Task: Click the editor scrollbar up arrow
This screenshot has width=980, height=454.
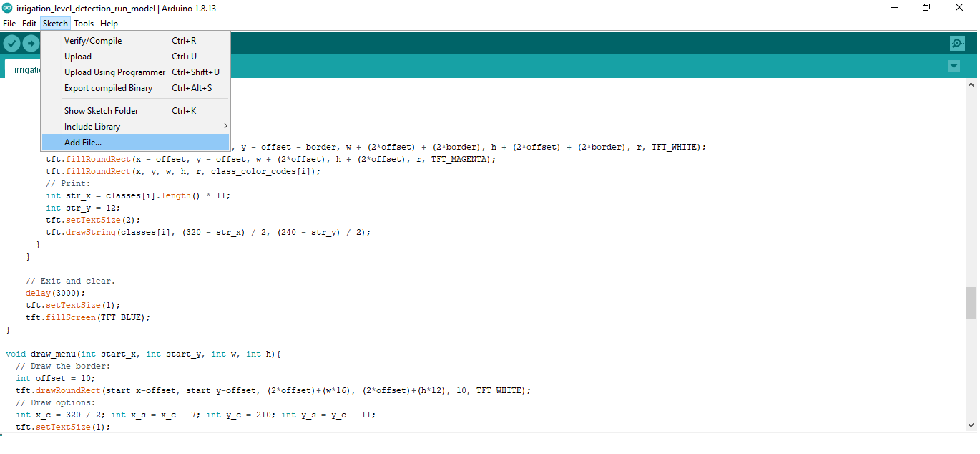Action: (971, 84)
